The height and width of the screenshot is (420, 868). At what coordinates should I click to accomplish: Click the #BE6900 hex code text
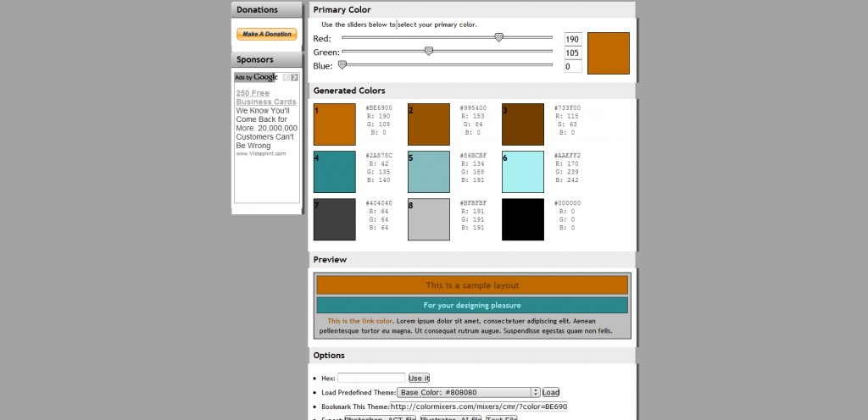coord(379,108)
